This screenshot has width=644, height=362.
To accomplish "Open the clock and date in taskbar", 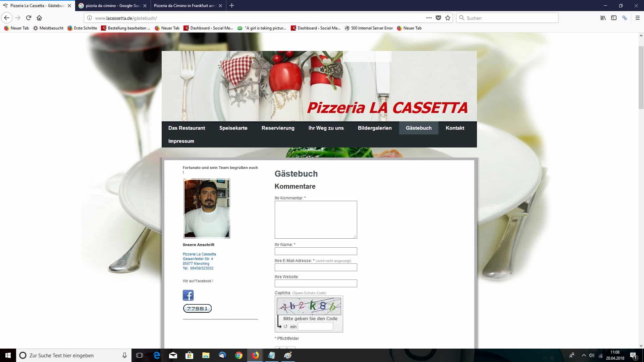I will click(x=615, y=355).
